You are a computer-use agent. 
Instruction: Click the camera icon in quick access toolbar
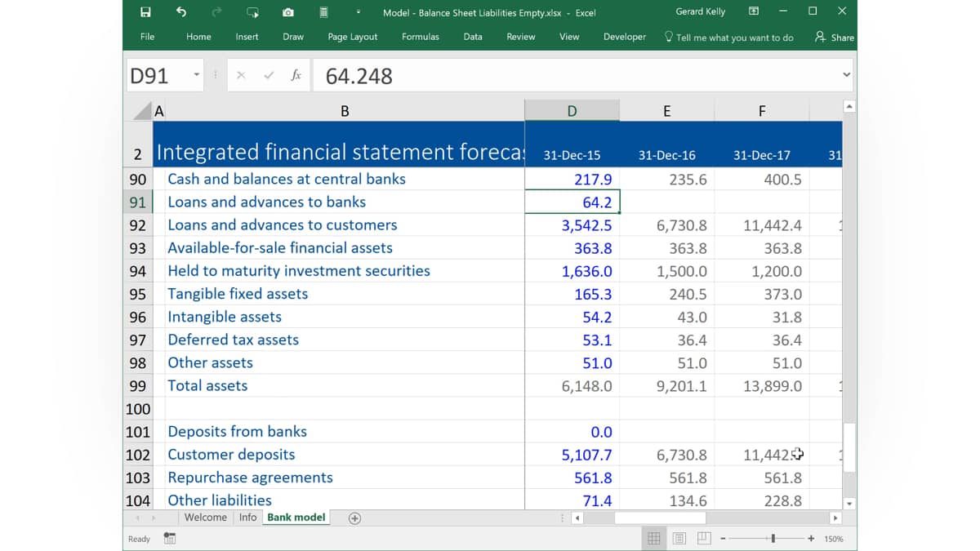(288, 12)
